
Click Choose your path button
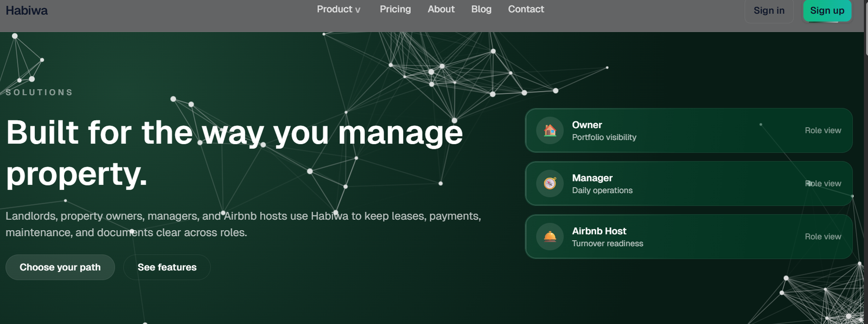click(x=60, y=267)
